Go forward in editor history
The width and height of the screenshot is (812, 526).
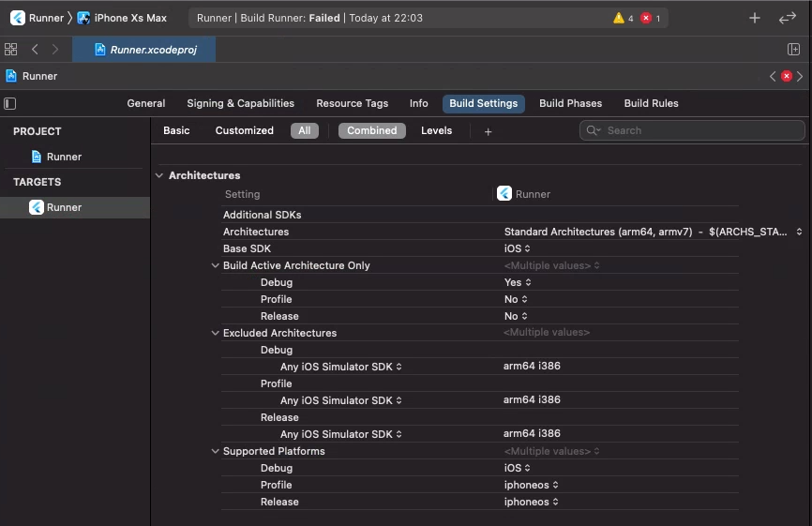click(x=55, y=49)
